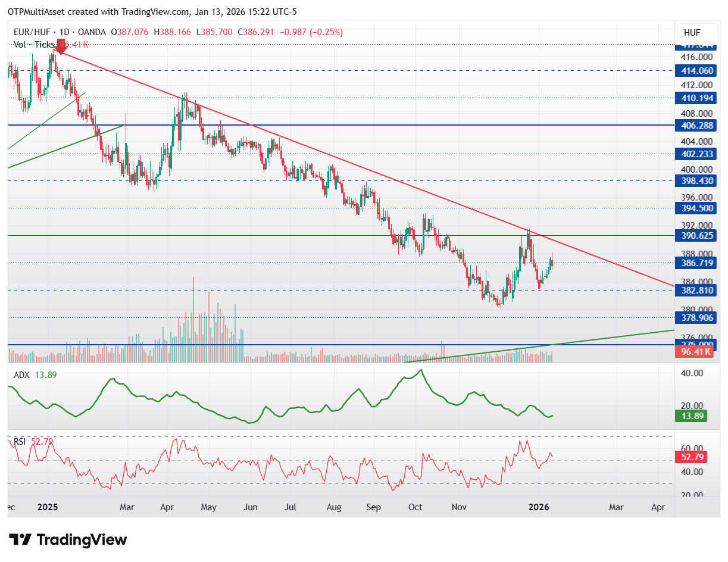Click the 384.000 price axis tick
Image resolution: width=728 pixels, height=562 pixels.
[697, 281]
